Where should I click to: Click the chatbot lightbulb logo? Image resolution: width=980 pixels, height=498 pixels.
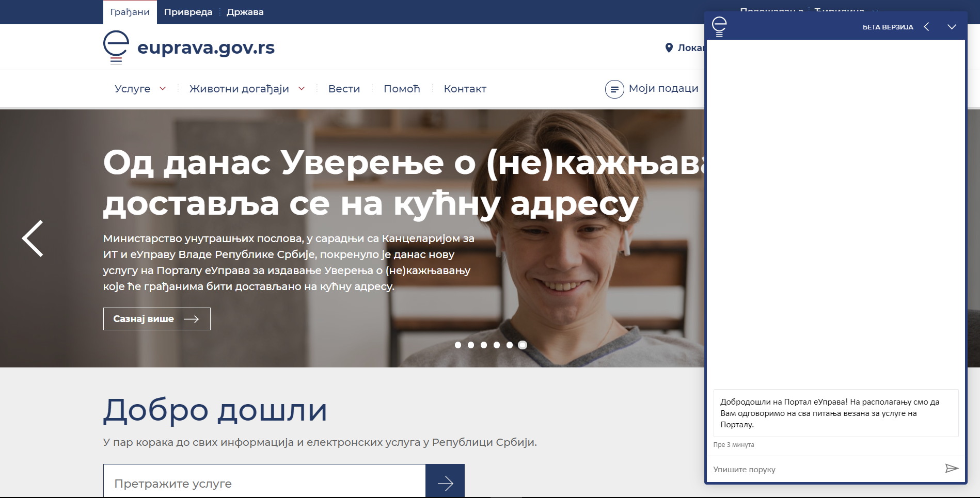point(719,26)
